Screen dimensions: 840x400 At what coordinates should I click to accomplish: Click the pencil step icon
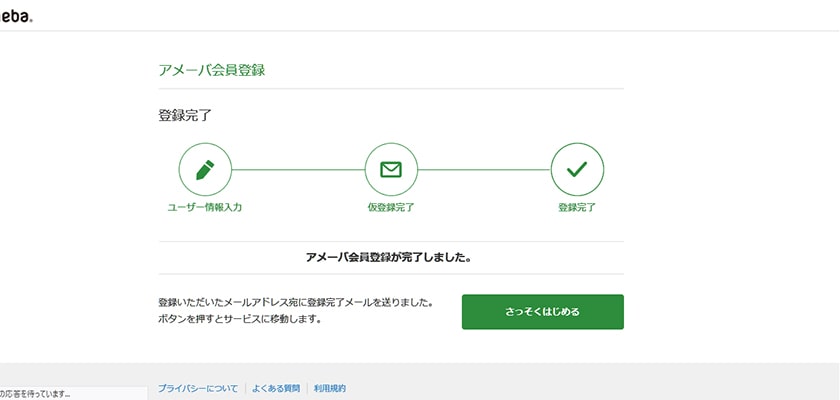(205, 169)
